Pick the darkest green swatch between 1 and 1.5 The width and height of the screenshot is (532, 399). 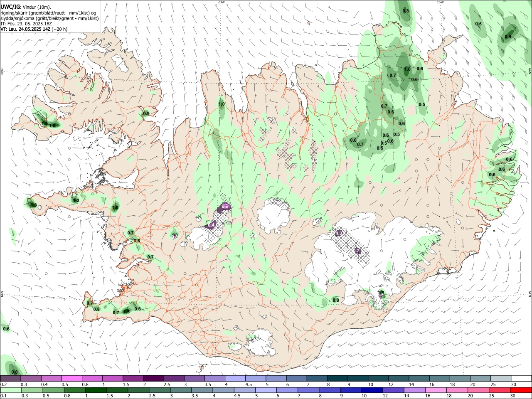96,390
